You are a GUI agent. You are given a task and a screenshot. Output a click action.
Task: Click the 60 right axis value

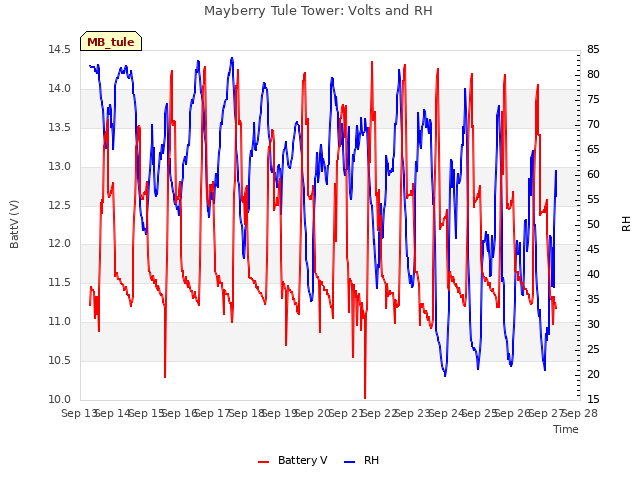[593, 175]
